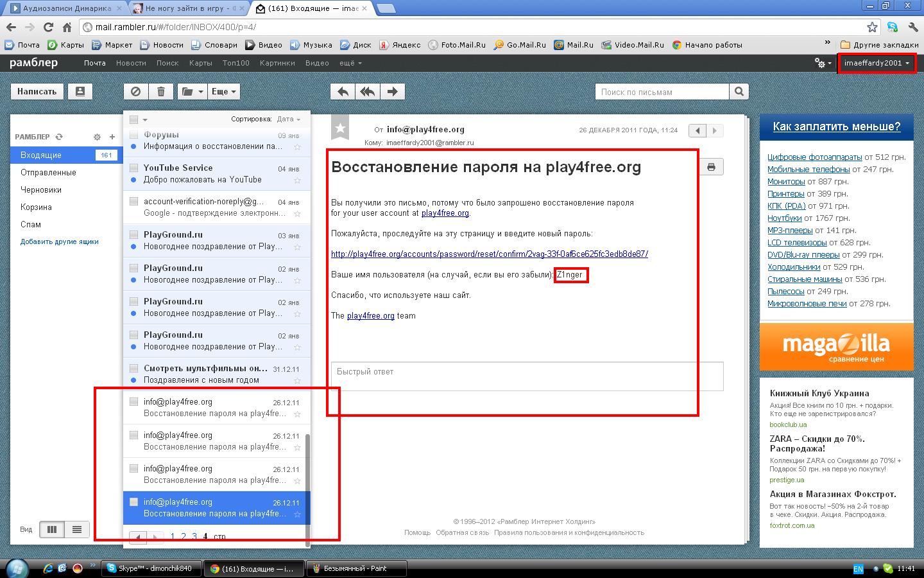Bookmark page with the star icon
This screenshot has width=924, height=578.
(x=872, y=27)
